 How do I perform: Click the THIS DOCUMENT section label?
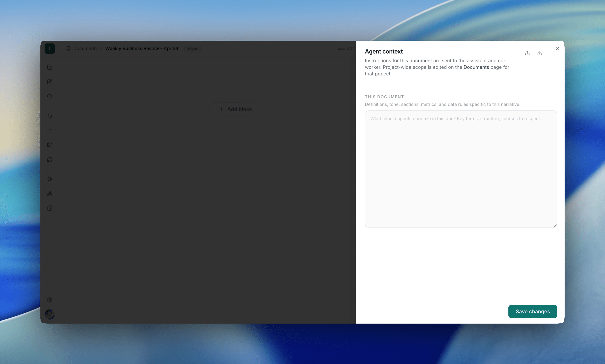[x=384, y=97]
